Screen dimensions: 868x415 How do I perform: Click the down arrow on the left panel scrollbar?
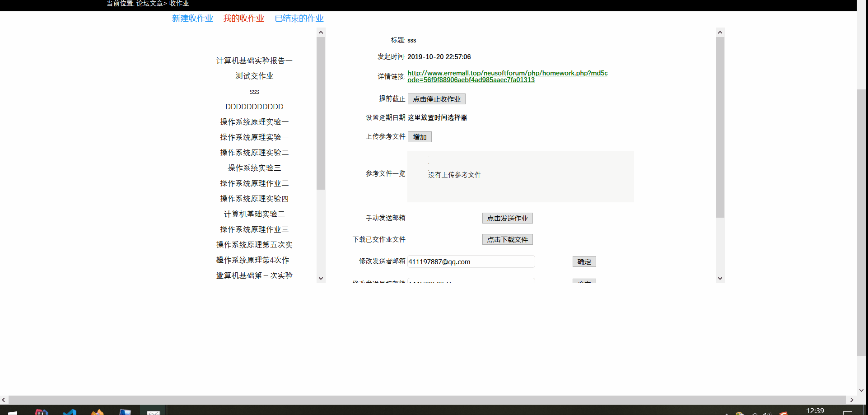321,278
